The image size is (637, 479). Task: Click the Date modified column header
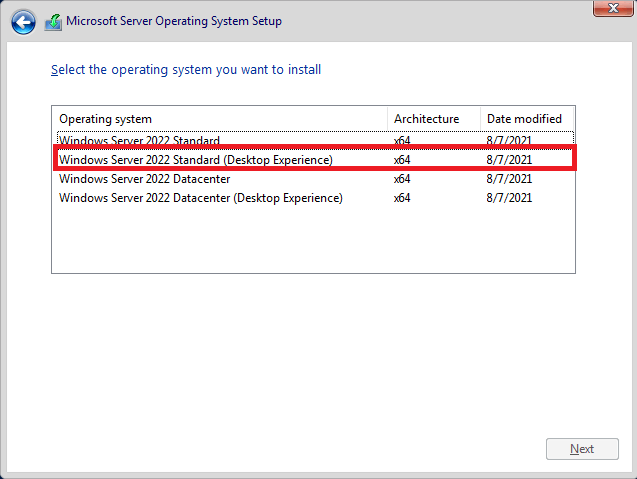524,119
